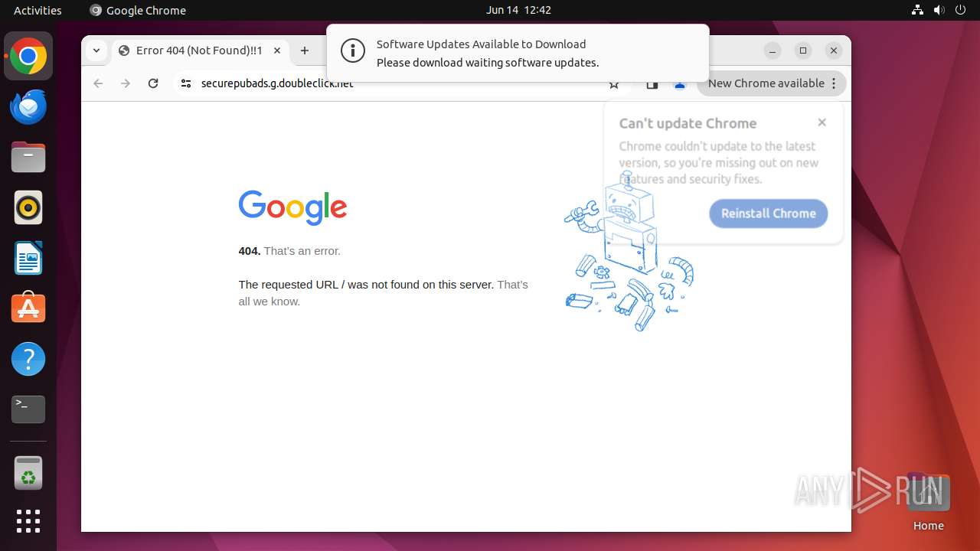Open the Help icon in the dock
980x551 pixels.
28,359
